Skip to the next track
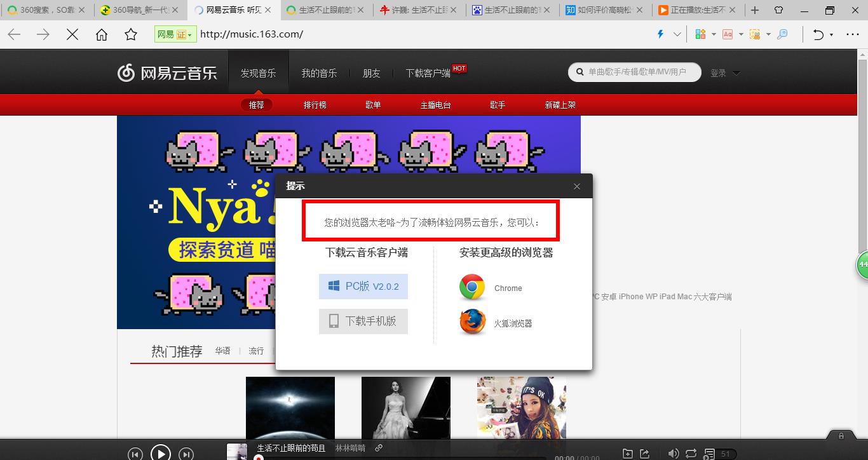The width and height of the screenshot is (868, 460). point(186,454)
